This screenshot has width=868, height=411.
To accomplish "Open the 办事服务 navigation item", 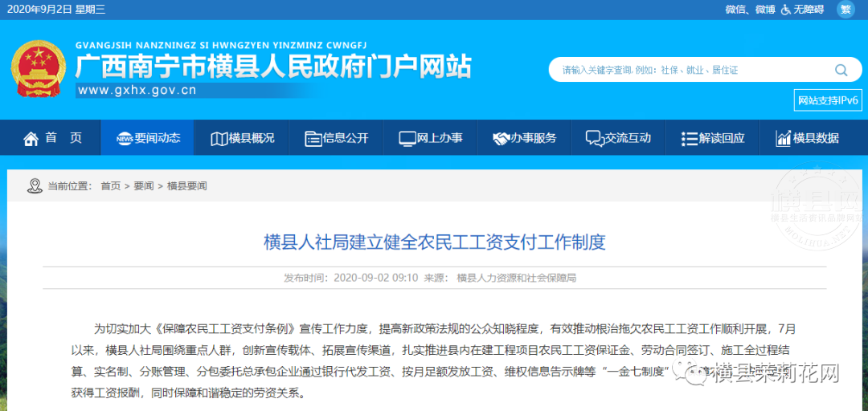I will coord(524,138).
